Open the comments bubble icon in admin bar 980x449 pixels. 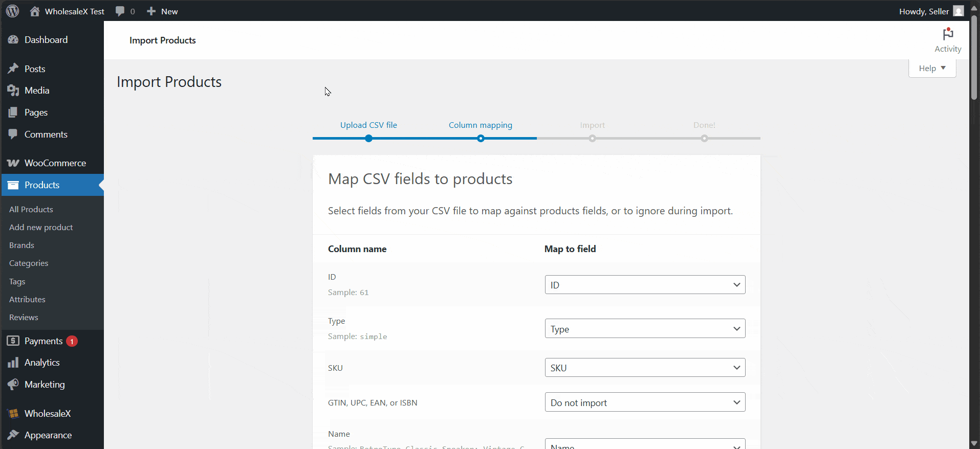point(120,11)
